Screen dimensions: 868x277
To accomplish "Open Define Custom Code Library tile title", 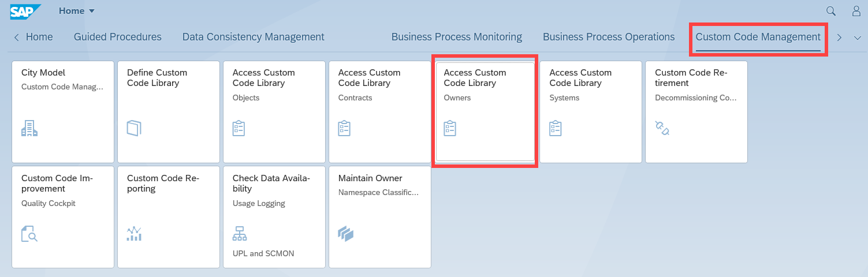I will click(x=157, y=78).
